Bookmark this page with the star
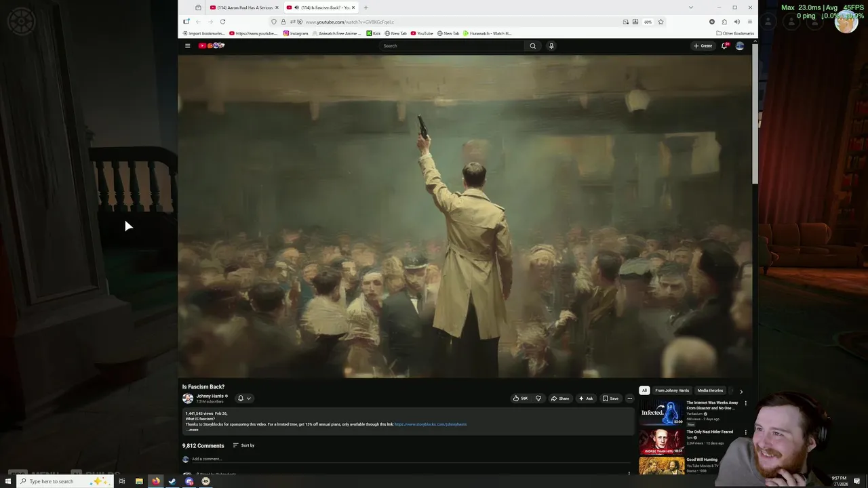 660,22
